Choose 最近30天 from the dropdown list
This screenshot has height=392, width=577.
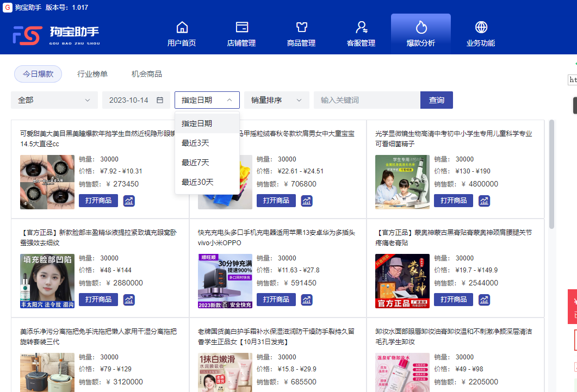pos(207,182)
